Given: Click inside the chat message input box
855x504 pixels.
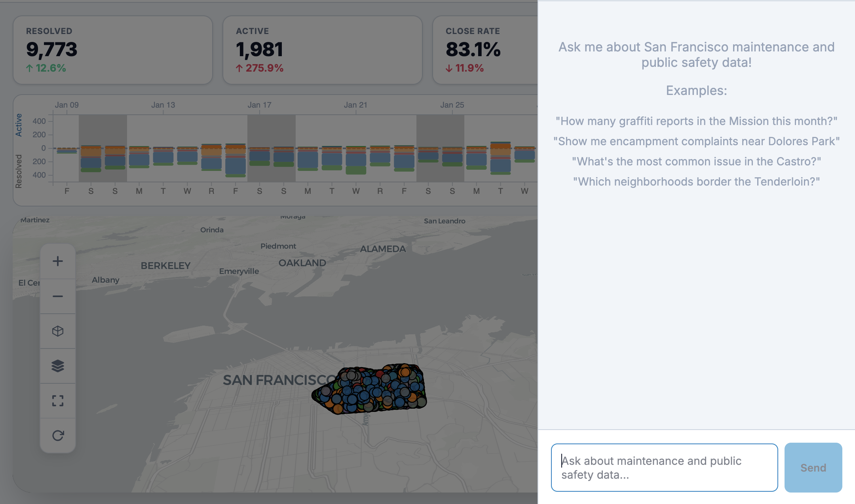Looking at the screenshot, I should pos(664,468).
